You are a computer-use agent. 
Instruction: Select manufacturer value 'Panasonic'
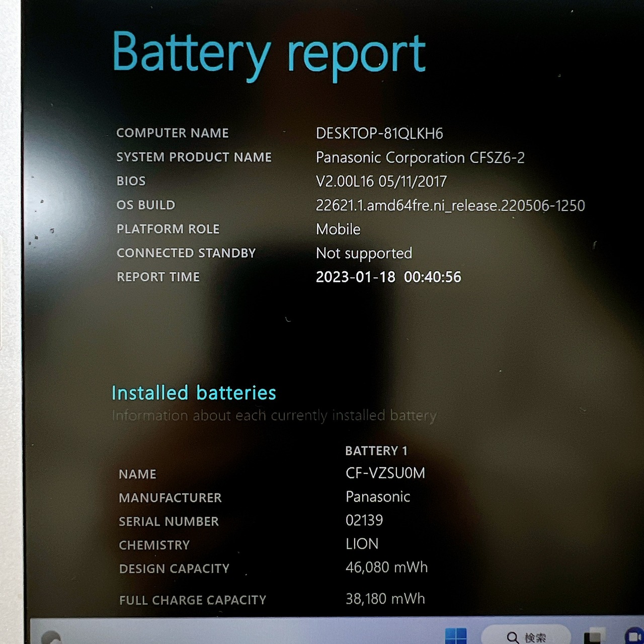point(378,497)
